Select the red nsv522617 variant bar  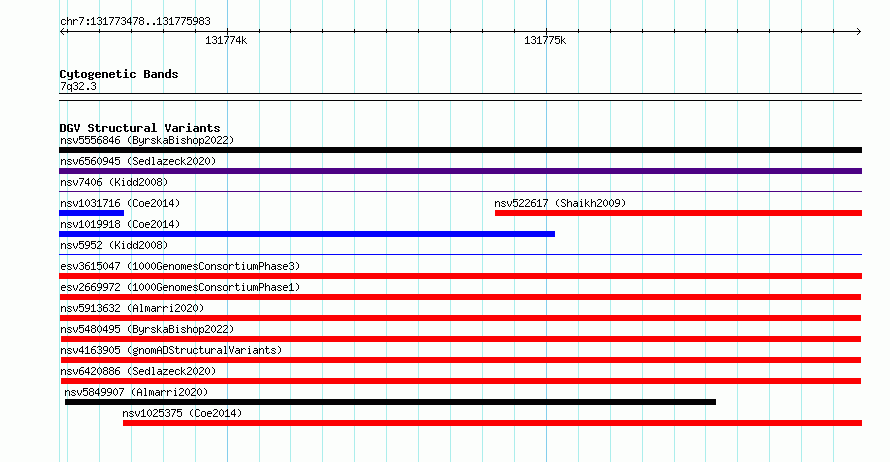[678, 213]
